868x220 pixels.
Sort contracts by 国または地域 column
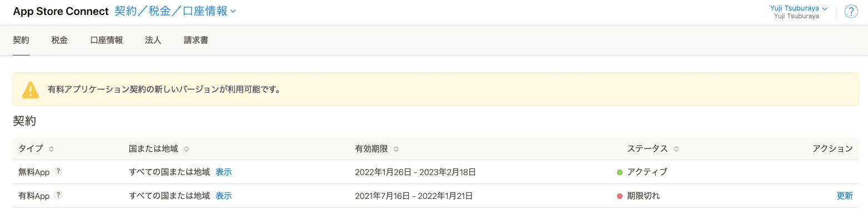click(159, 149)
